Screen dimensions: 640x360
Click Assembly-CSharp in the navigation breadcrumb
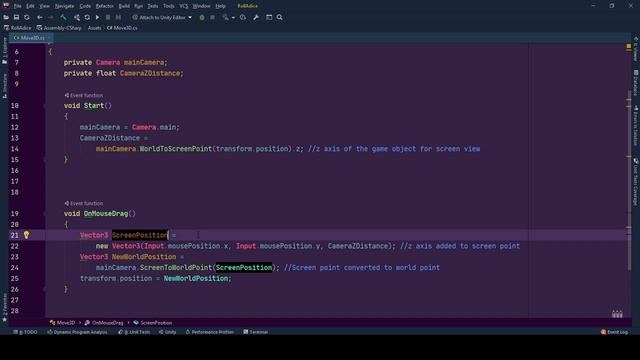[x=59, y=28]
